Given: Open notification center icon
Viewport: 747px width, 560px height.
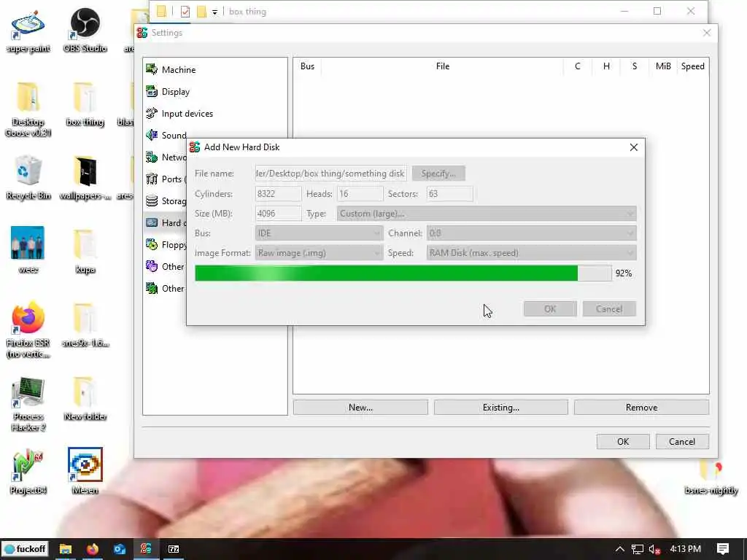Looking at the screenshot, I should 723,549.
